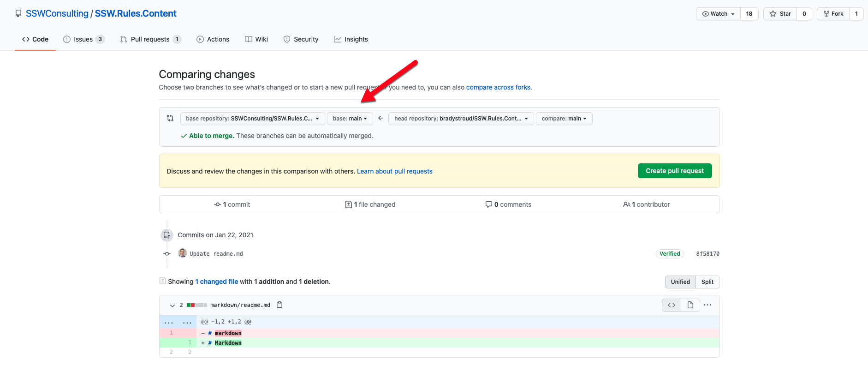Collapse the markdown/readme.md diff
This screenshot has width=868, height=372.
172,306
